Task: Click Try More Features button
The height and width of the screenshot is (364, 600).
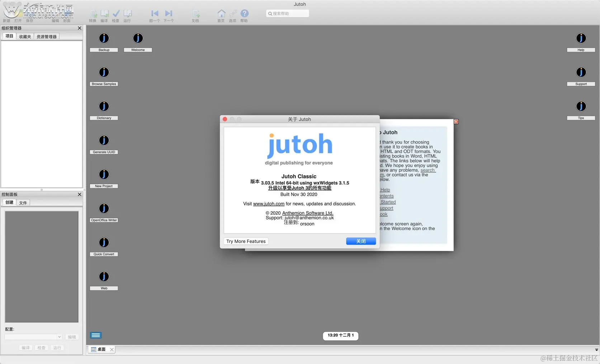Action: pyautogui.click(x=246, y=241)
